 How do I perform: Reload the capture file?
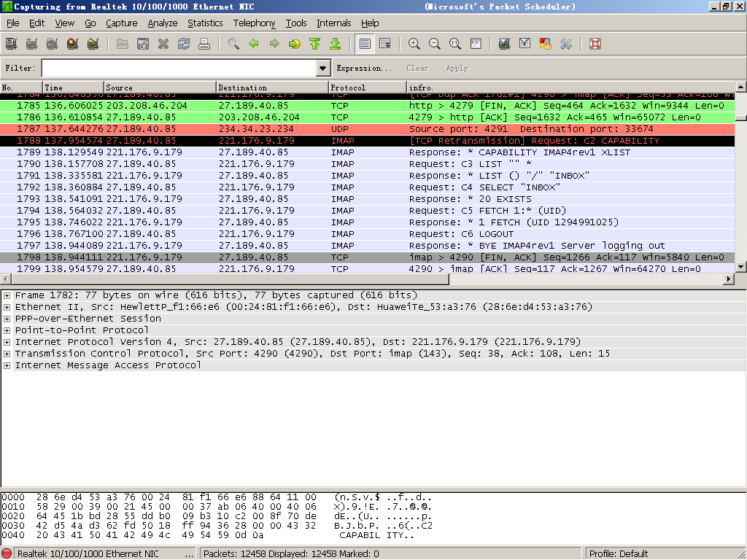pos(184,44)
